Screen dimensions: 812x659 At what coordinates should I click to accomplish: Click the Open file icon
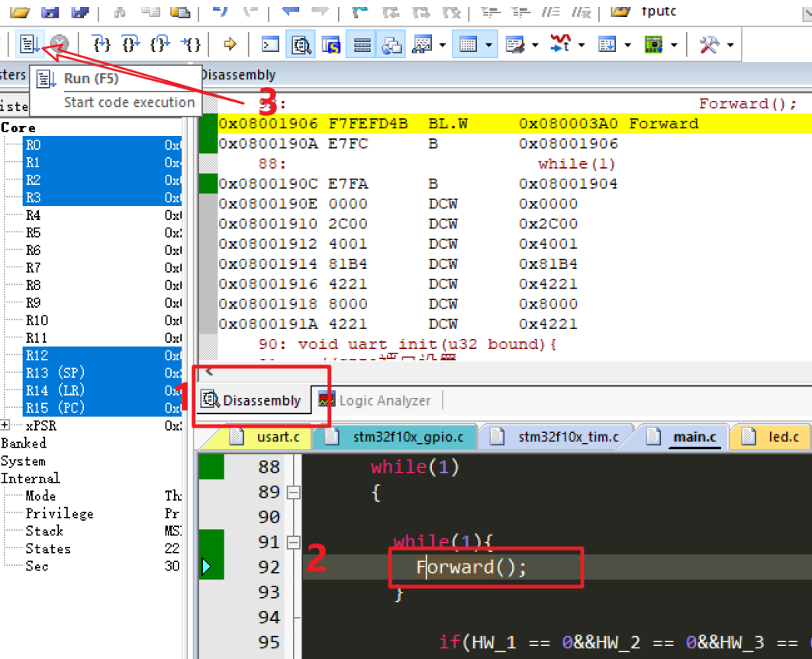(20, 11)
